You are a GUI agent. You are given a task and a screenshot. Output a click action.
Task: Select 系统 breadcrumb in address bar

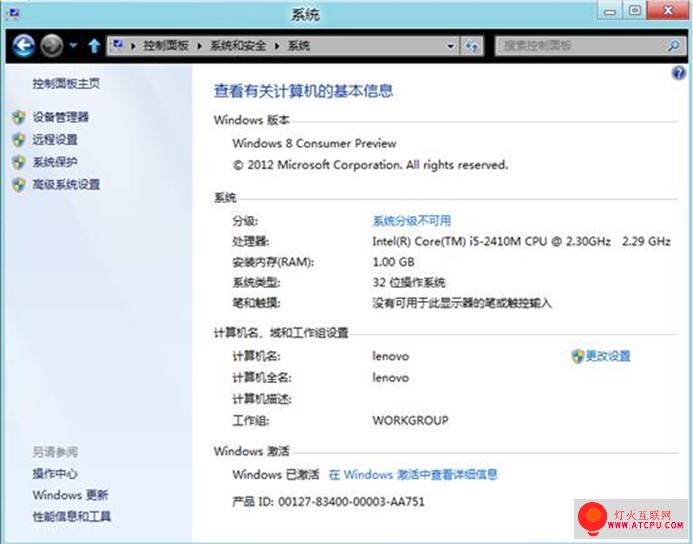click(299, 46)
